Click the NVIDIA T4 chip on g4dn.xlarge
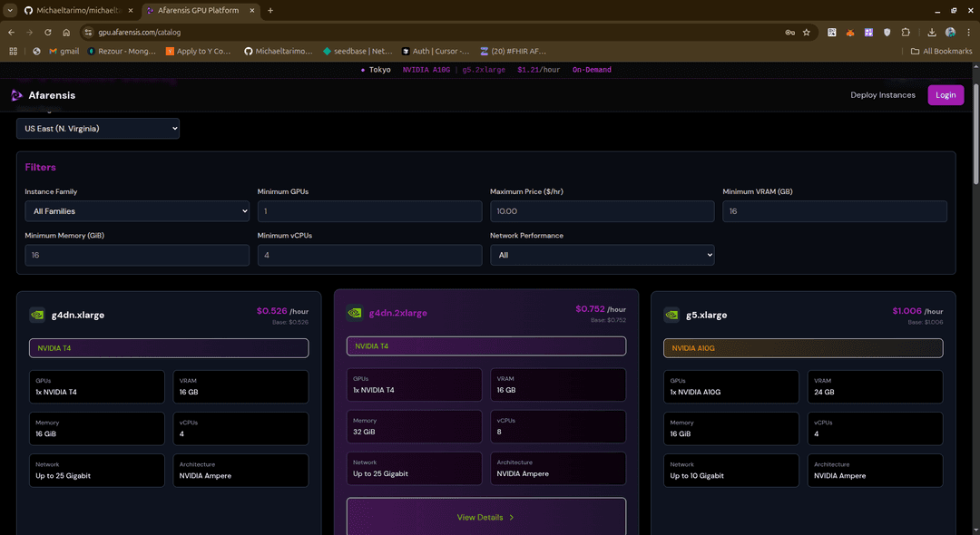The image size is (980, 535). 168,347
